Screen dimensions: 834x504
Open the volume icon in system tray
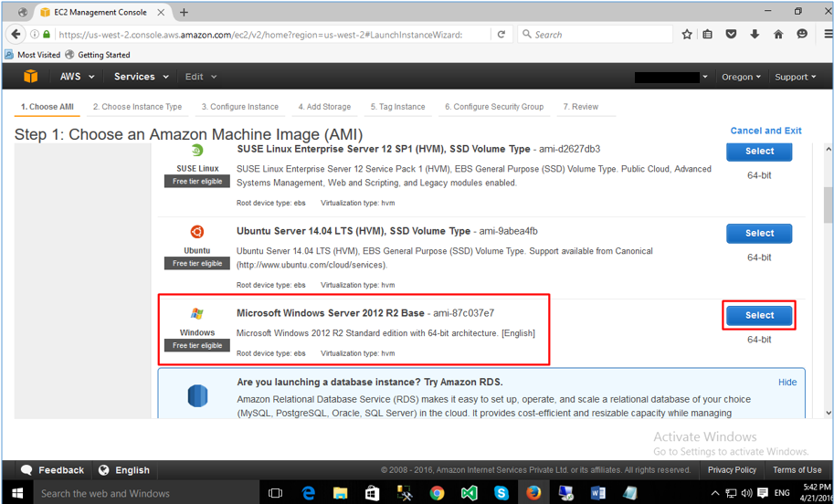click(x=747, y=493)
